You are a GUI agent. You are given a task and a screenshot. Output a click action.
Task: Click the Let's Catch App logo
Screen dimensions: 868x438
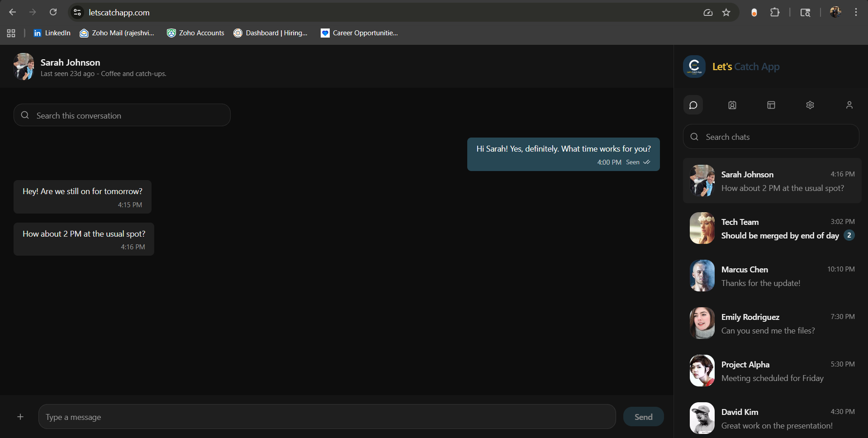[x=694, y=67]
